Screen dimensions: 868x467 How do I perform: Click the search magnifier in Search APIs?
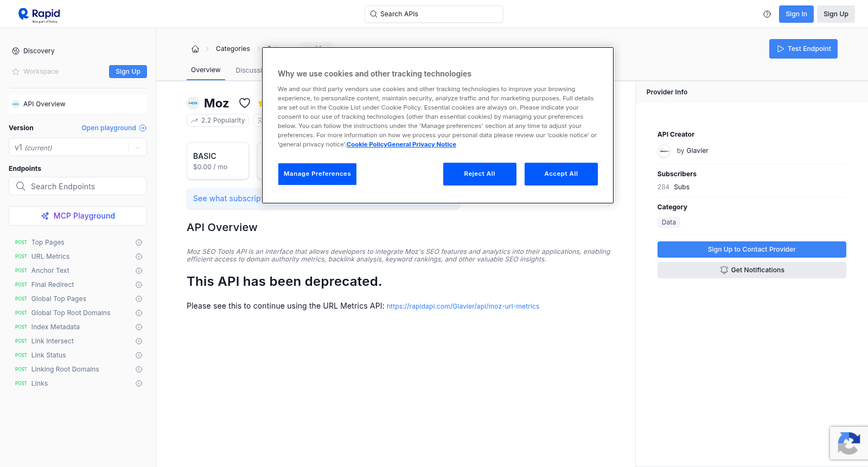tap(373, 14)
